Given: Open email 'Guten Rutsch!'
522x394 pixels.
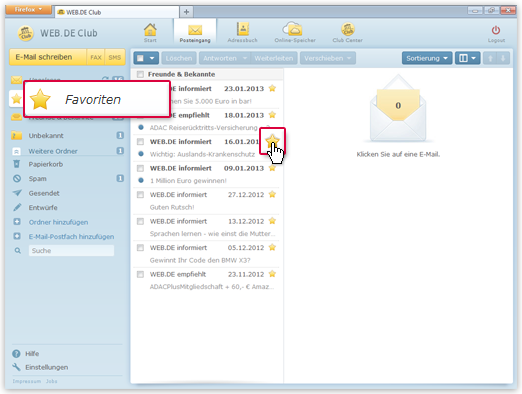Looking at the screenshot, I should point(172,207).
